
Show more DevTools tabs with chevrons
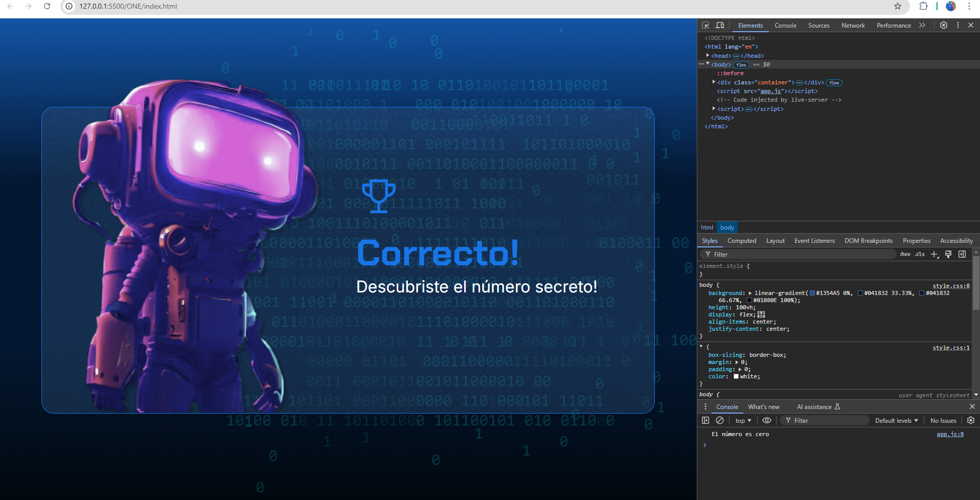click(x=922, y=25)
